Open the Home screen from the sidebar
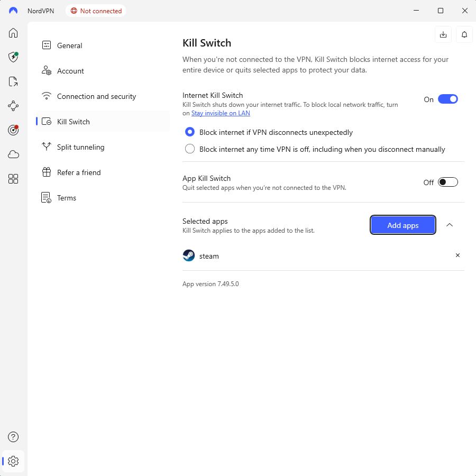The height and width of the screenshot is (476, 476). click(x=13, y=33)
